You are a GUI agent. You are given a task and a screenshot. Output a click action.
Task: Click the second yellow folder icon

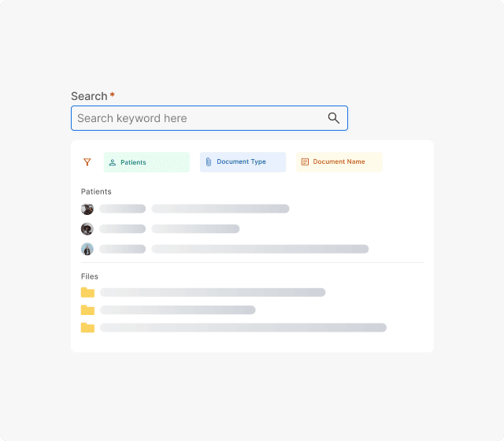tap(87, 310)
